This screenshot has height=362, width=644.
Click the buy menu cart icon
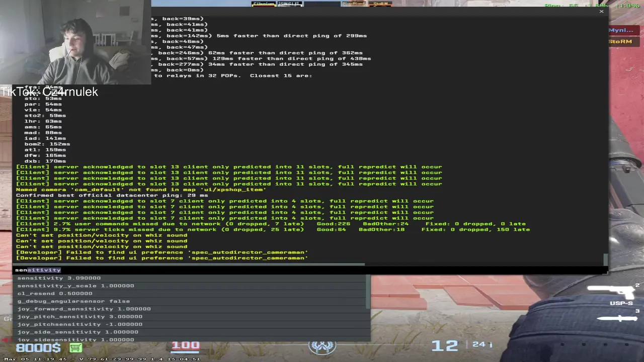75,347
